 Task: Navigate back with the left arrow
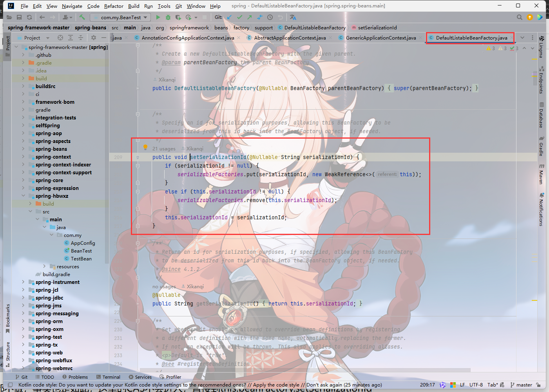pos(42,17)
